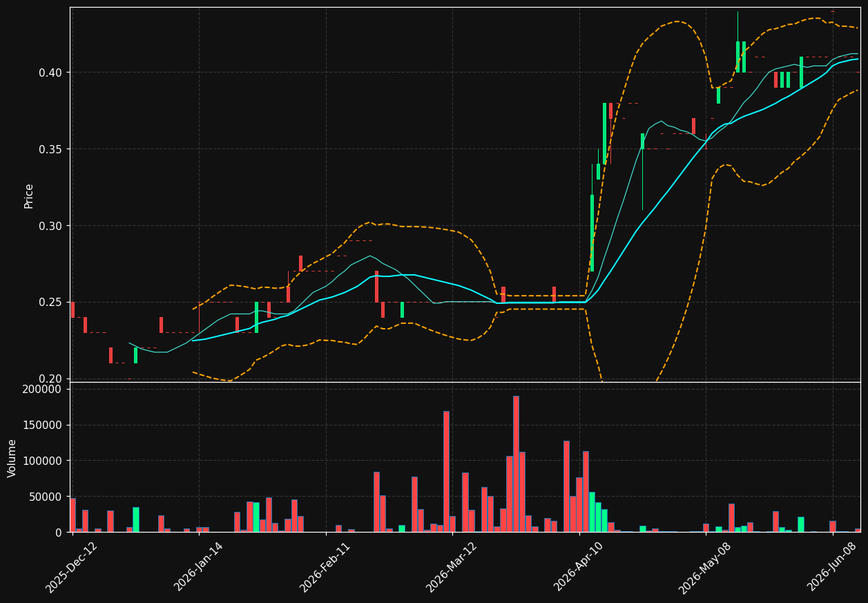The width and height of the screenshot is (868, 603).
Task: Click the 2025-Dec-12 date label
Action: tap(72, 567)
